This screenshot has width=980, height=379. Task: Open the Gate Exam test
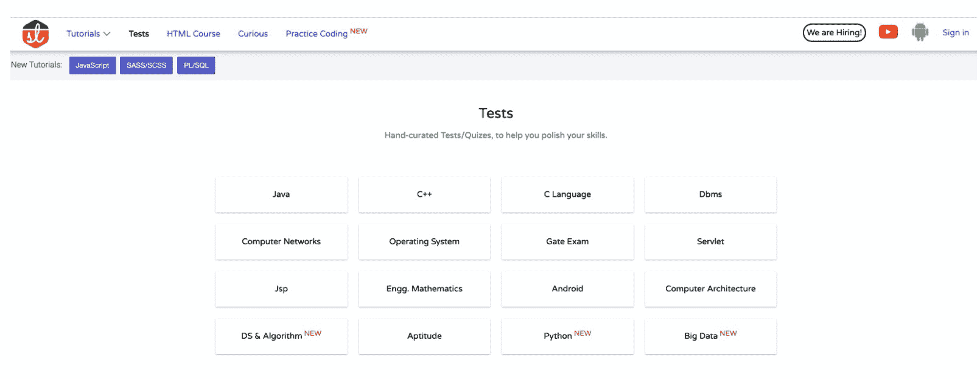tap(567, 242)
